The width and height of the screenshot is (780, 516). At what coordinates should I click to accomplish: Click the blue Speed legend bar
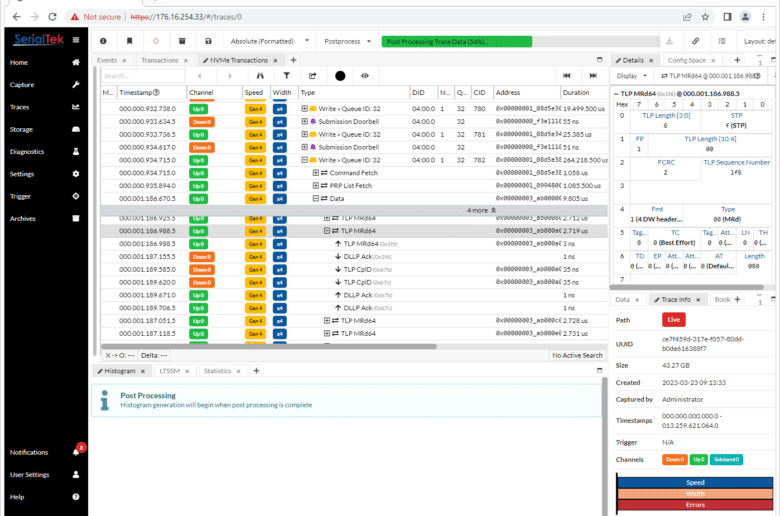695,483
